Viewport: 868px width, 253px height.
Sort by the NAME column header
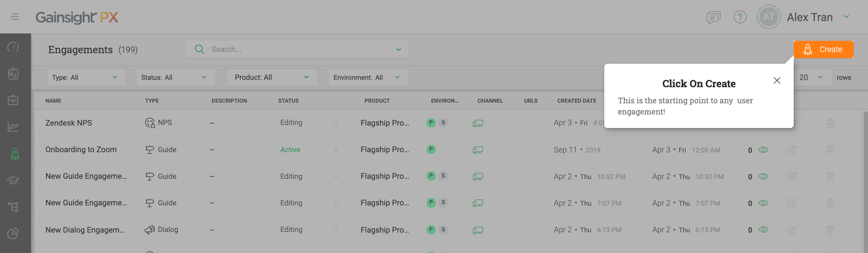[53, 101]
